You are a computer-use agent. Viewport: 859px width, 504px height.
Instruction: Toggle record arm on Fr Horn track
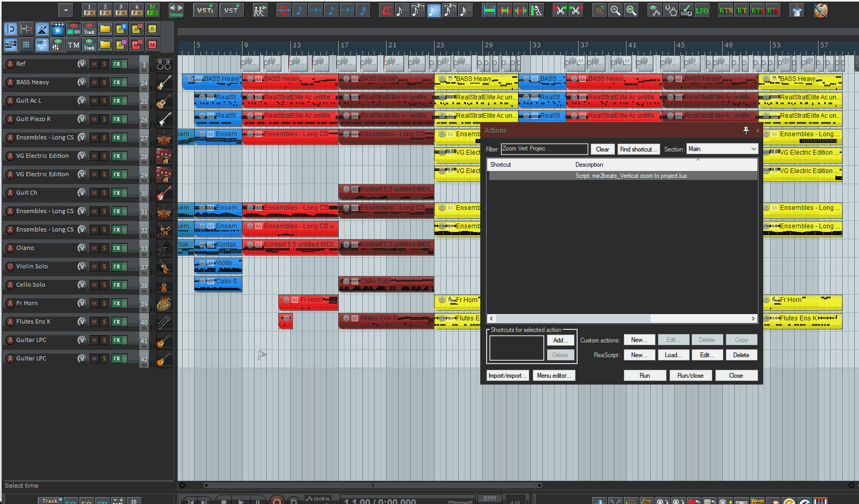pos(9,304)
